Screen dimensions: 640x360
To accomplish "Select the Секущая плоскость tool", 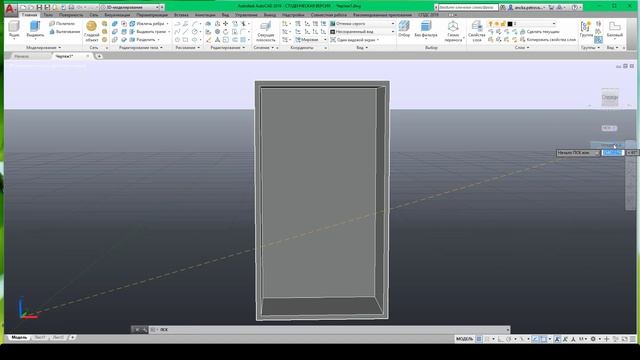I will [265, 31].
